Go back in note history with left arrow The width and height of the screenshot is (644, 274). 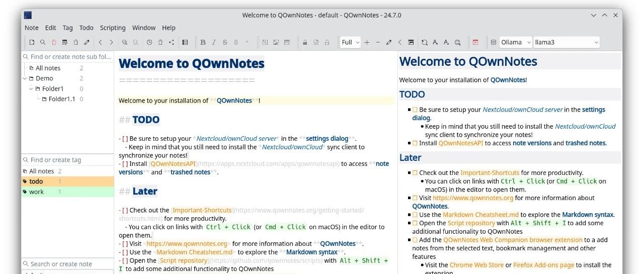(x=100, y=42)
